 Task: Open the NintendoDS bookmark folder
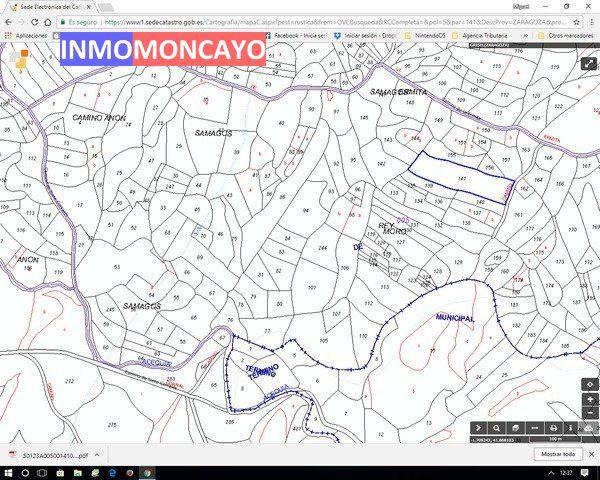tap(425, 36)
